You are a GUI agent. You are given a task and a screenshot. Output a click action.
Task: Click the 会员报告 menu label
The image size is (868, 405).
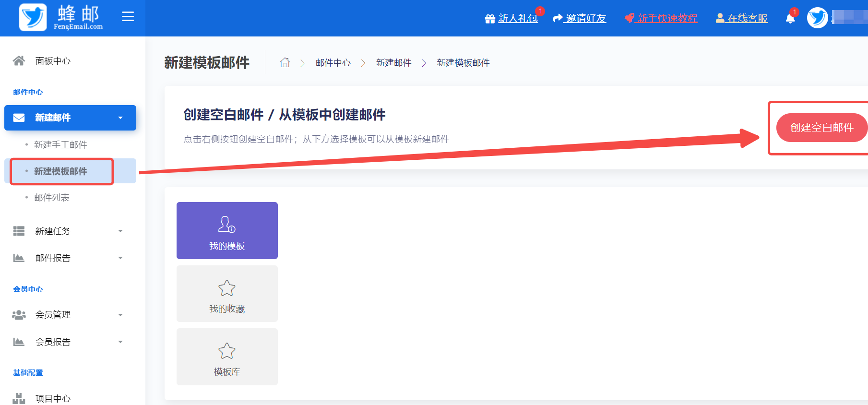[x=53, y=342]
